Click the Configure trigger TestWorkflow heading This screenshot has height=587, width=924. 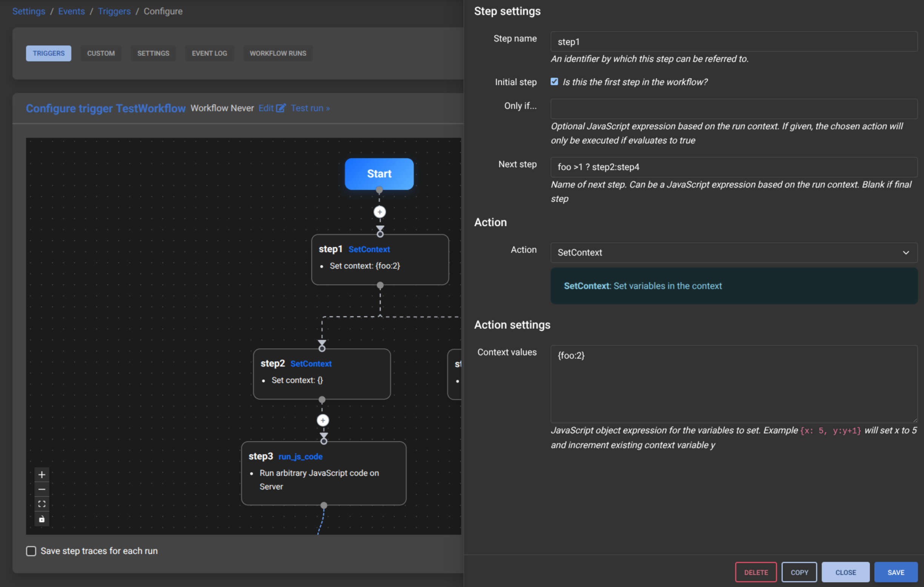(x=106, y=108)
